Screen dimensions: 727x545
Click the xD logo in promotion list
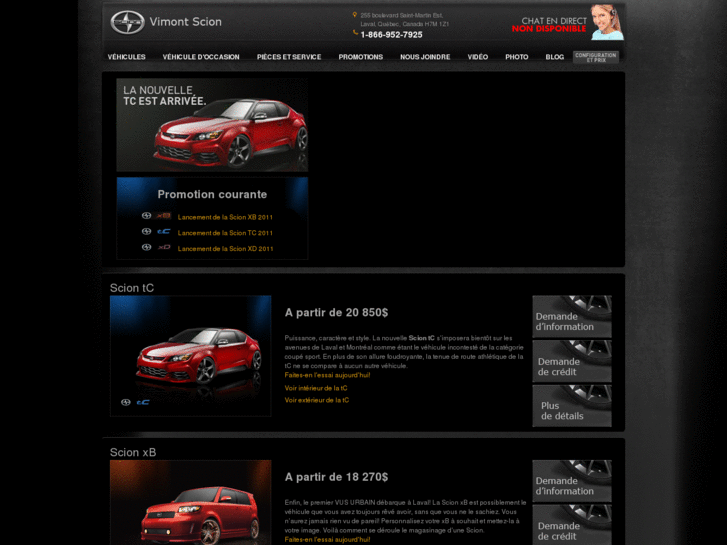(x=164, y=248)
